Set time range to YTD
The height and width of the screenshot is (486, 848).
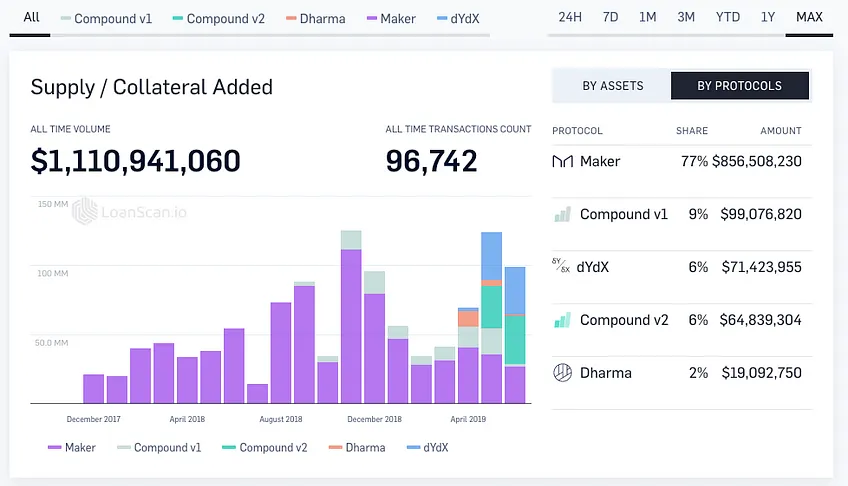pos(727,17)
